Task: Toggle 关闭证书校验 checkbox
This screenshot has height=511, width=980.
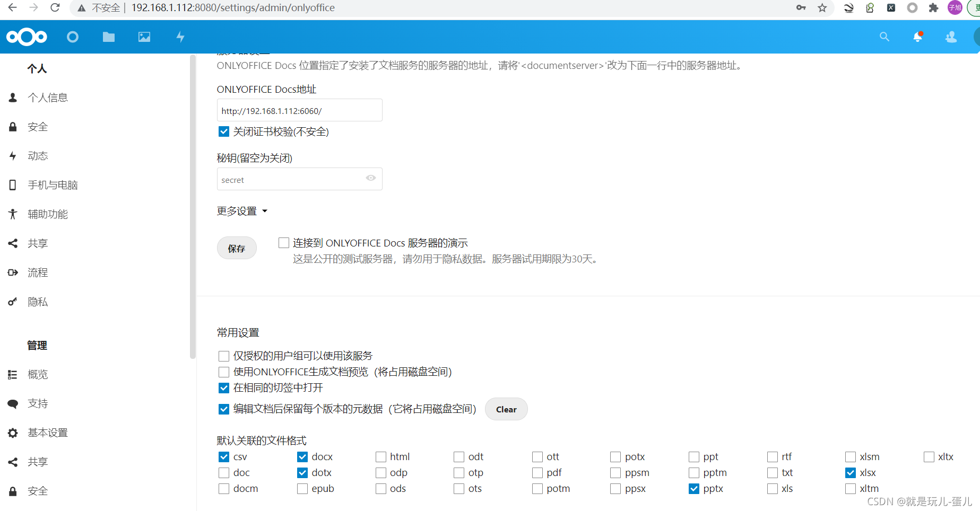Action: pyautogui.click(x=224, y=131)
